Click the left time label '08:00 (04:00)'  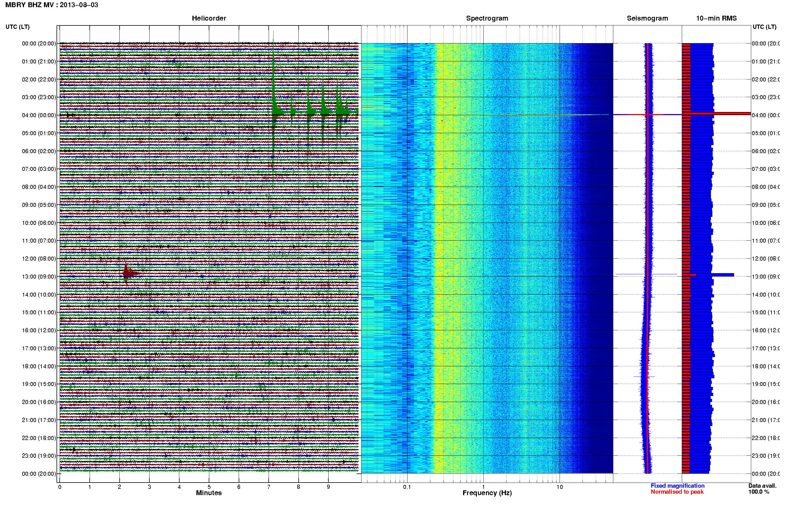[39, 187]
